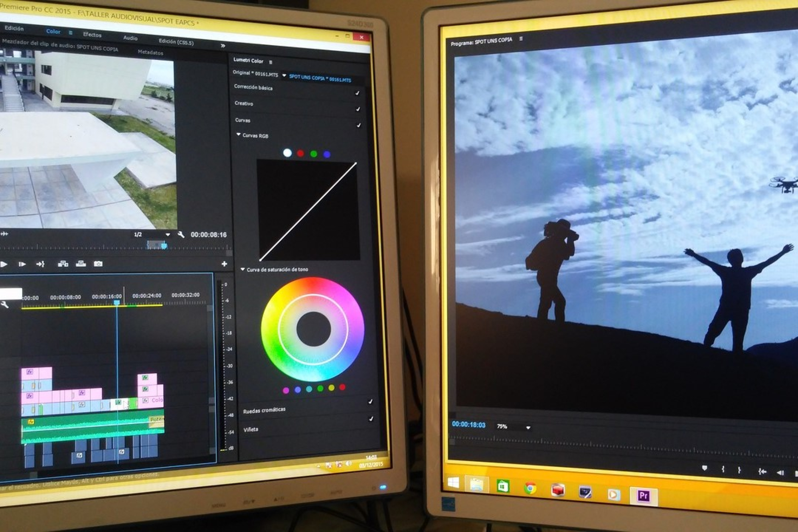Click the yellow hue saturation preset dot
The width and height of the screenshot is (798, 532).
coord(332,388)
